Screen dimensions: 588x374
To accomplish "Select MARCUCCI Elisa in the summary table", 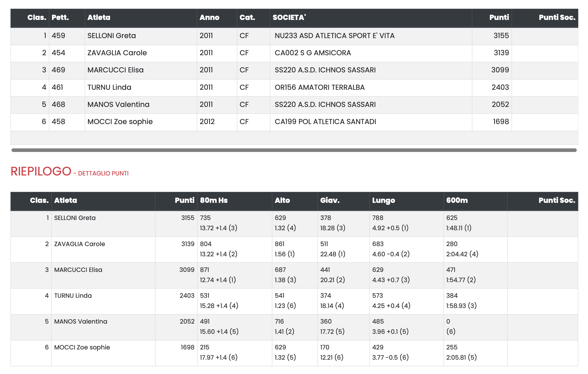I will point(78,270).
